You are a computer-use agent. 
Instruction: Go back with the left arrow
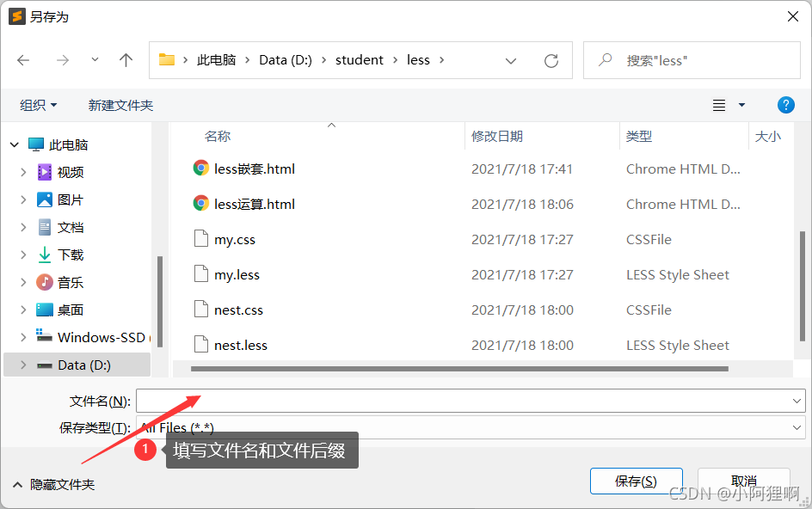click(x=23, y=60)
